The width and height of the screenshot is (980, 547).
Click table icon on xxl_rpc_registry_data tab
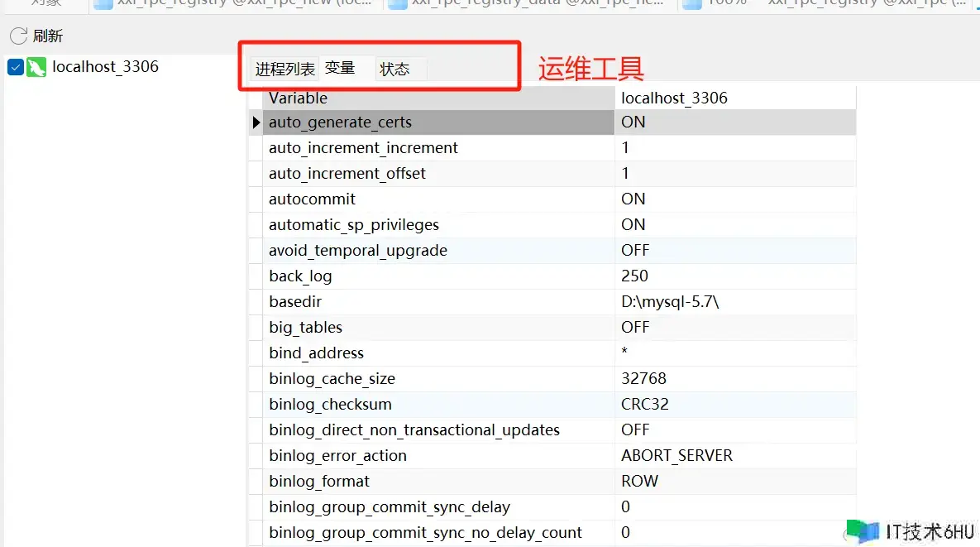pos(398,4)
